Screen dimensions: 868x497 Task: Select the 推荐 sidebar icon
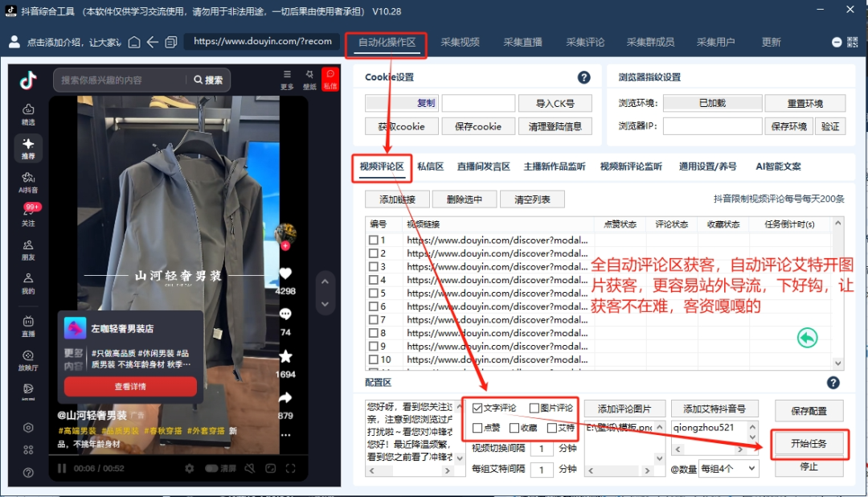click(28, 149)
